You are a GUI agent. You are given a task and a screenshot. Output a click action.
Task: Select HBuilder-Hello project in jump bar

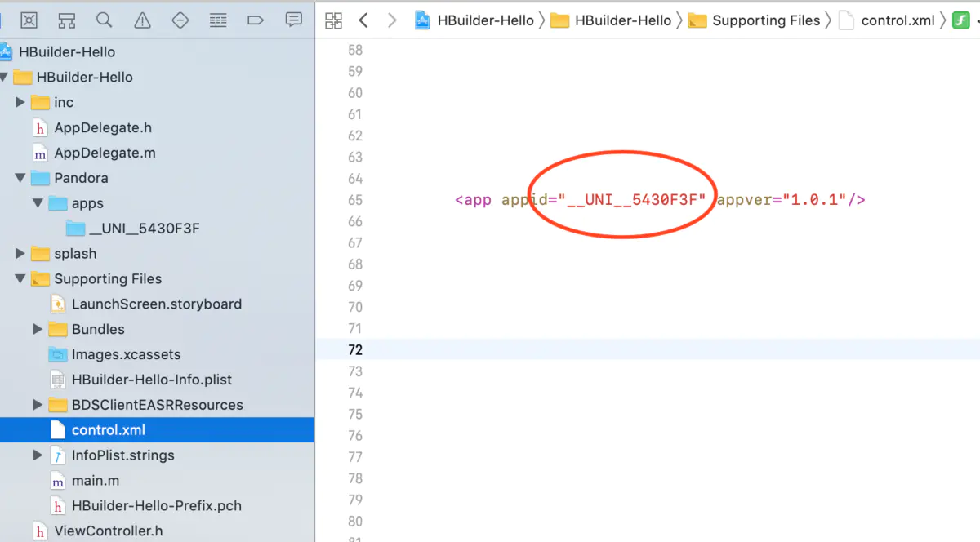pyautogui.click(x=474, y=20)
